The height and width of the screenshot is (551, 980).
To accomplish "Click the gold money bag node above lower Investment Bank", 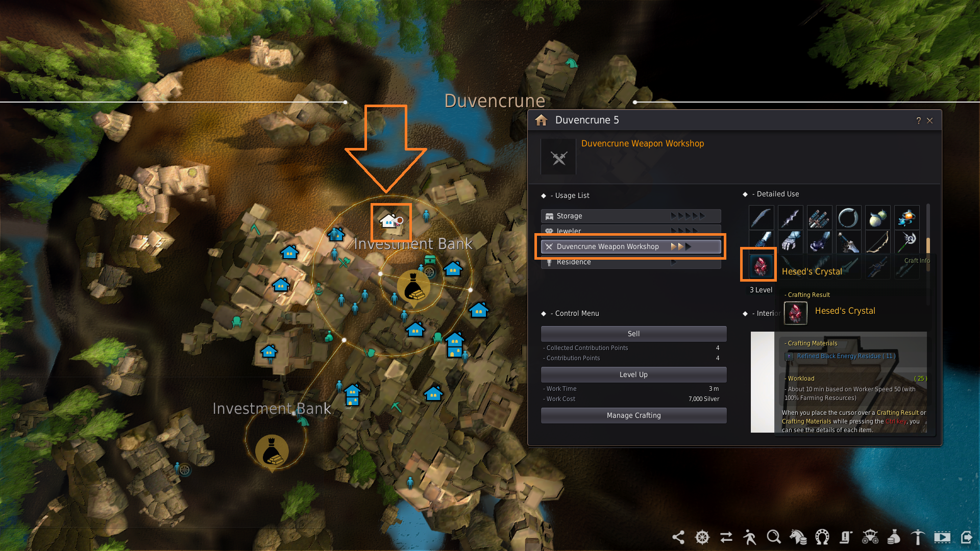I will pos(272,452).
